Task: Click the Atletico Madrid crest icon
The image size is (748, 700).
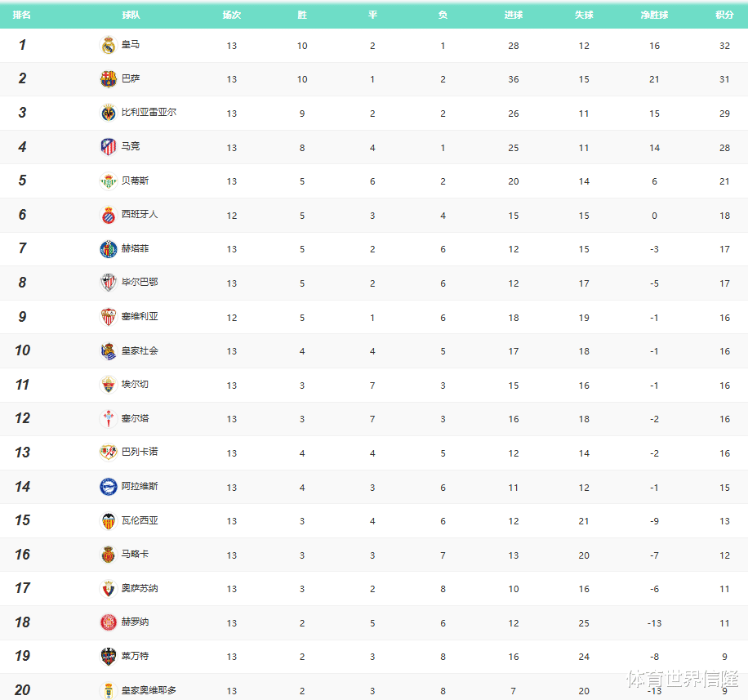Action: click(109, 147)
